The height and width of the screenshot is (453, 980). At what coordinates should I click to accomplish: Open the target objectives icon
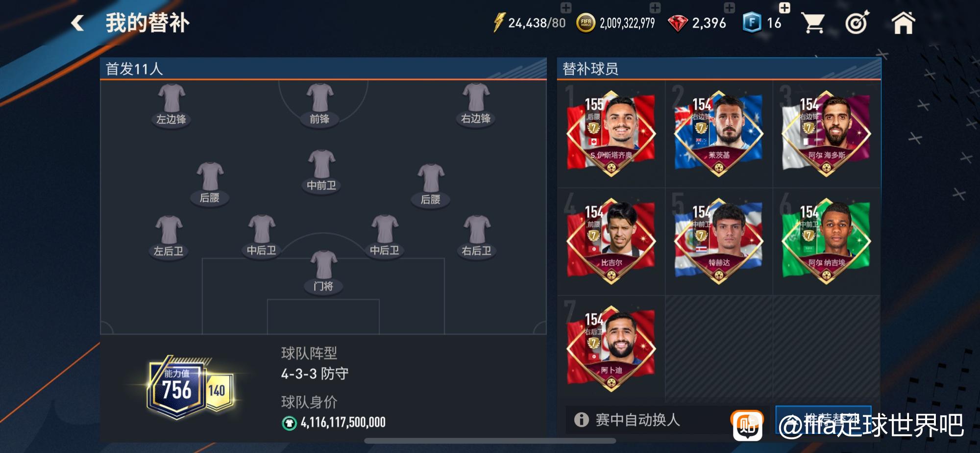pyautogui.click(x=857, y=23)
